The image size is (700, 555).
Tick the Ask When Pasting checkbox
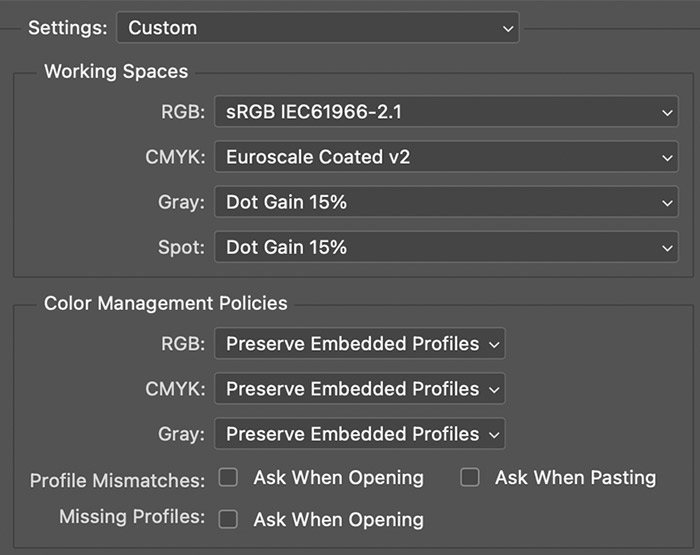point(470,478)
